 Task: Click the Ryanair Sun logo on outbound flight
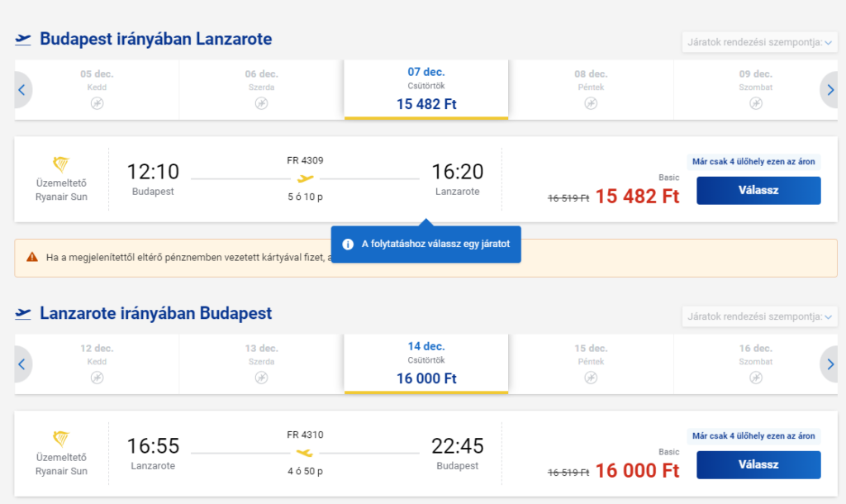pyautogui.click(x=61, y=164)
